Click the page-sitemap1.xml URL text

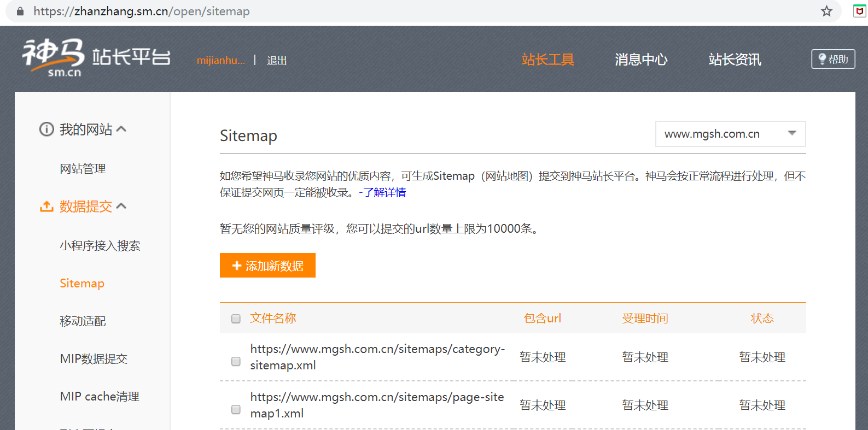(x=377, y=405)
